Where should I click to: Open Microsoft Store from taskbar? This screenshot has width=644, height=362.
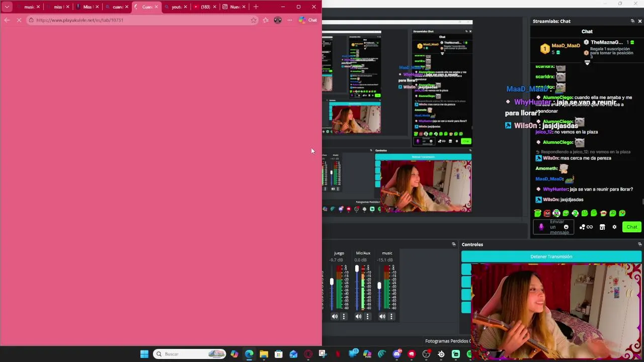[278, 354]
